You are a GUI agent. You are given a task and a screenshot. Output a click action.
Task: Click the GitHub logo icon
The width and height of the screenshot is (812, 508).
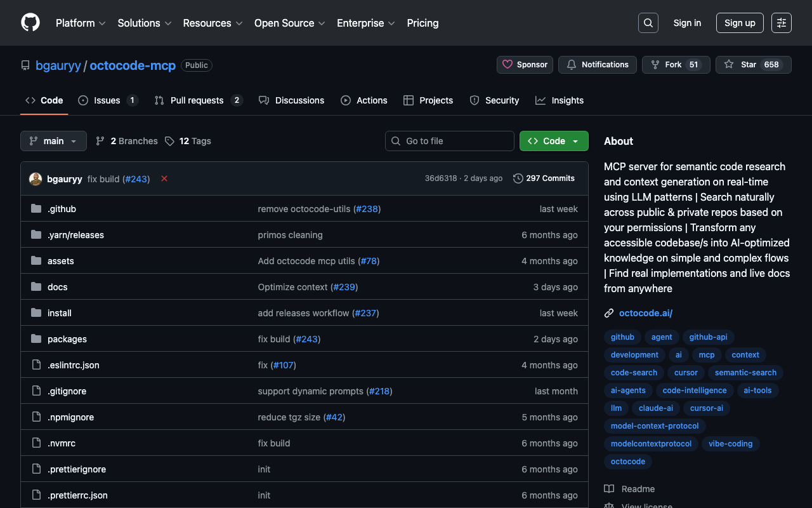(30, 23)
